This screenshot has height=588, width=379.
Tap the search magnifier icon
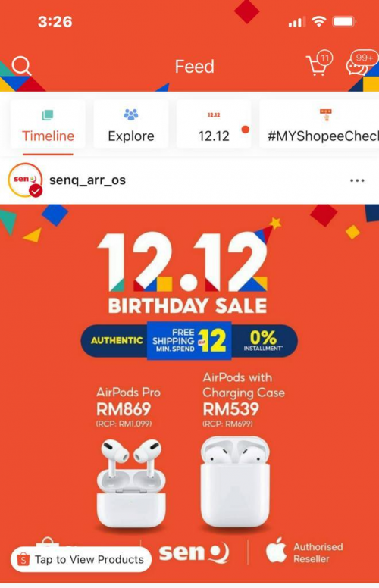pyautogui.click(x=21, y=66)
